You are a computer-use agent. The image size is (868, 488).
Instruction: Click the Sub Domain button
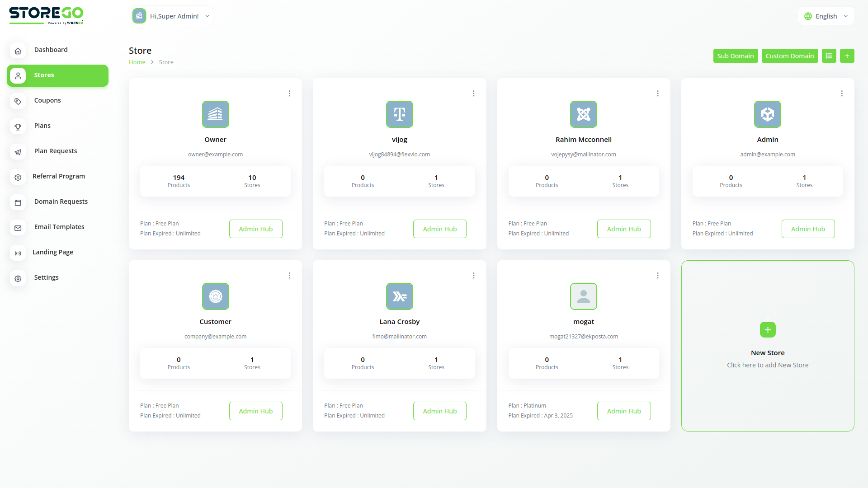[735, 56]
